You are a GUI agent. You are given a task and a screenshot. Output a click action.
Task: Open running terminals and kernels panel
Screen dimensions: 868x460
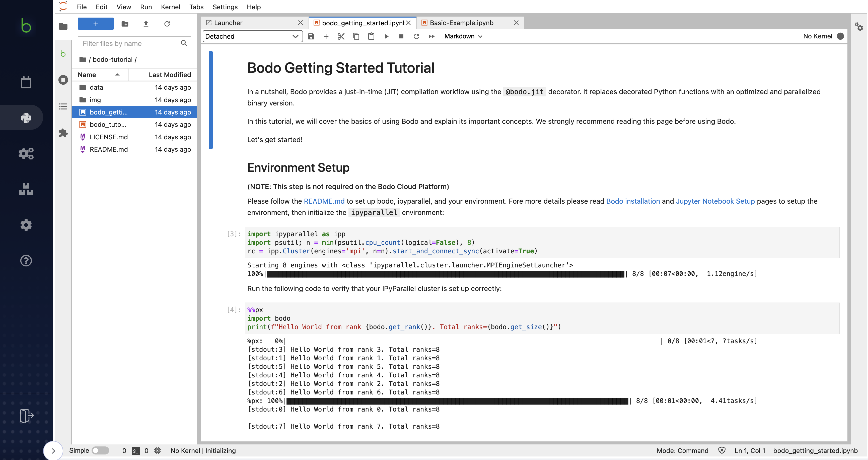pos(63,80)
